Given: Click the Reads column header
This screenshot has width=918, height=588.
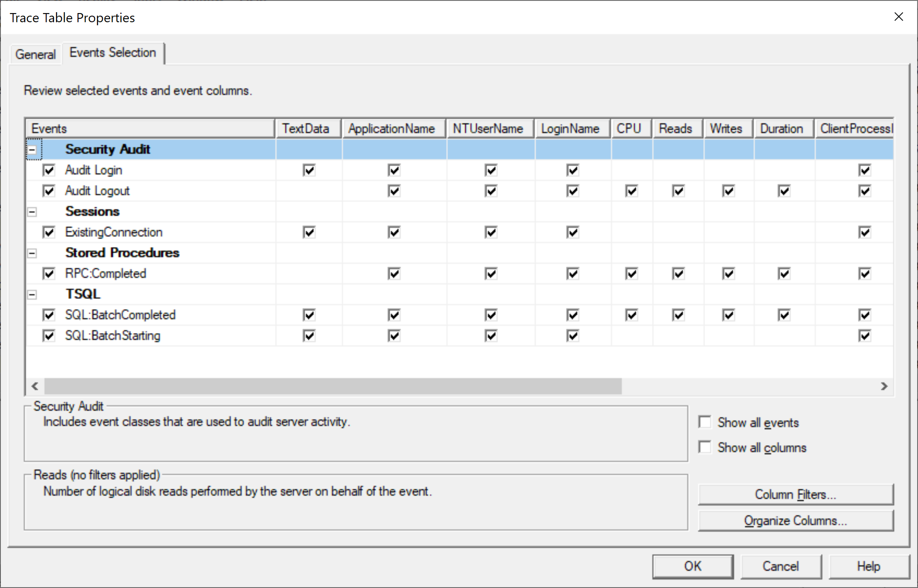Looking at the screenshot, I should [x=676, y=129].
